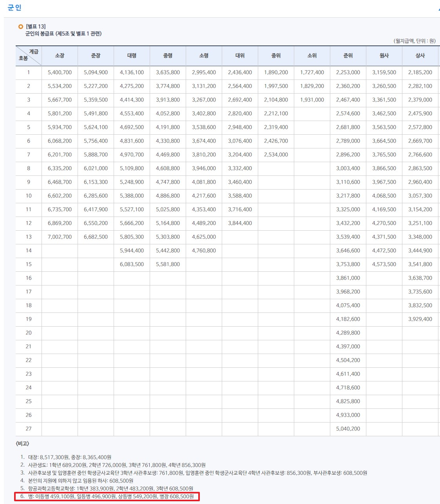This screenshot has height=504, width=440.
Task: Click the 1,727,400 cell for 소위
Action: [312, 72]
